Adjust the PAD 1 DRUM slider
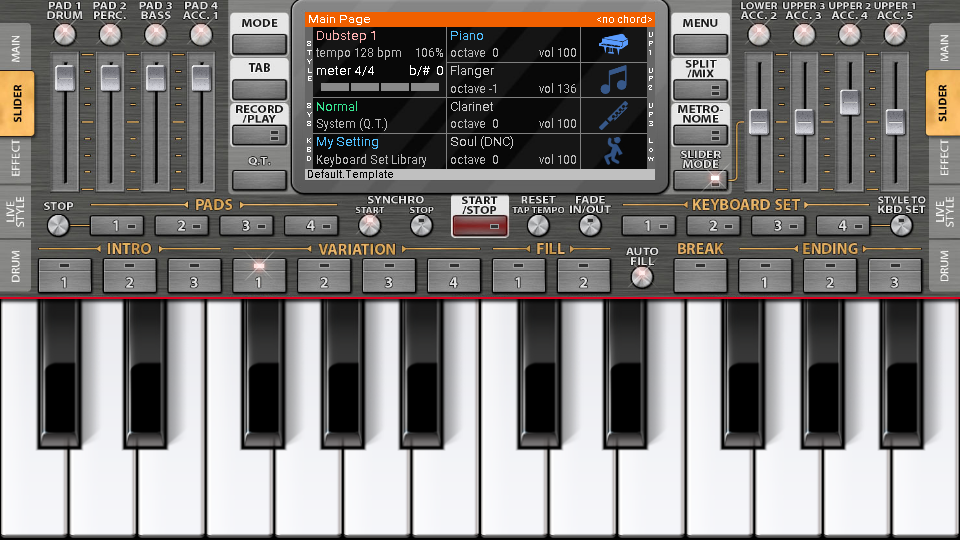The image size is (960, 540). 64,78
